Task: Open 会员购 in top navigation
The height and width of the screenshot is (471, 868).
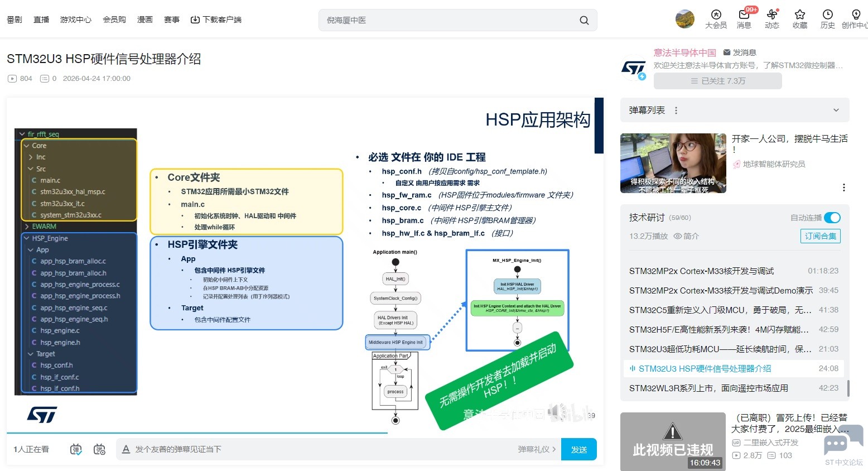Action: click(114, 20)
